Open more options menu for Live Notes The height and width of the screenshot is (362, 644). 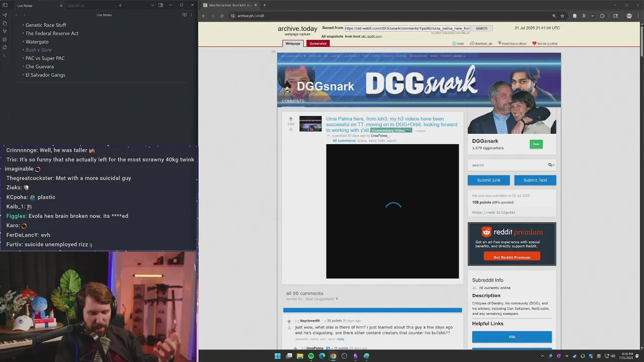click(x=192, y=15)
